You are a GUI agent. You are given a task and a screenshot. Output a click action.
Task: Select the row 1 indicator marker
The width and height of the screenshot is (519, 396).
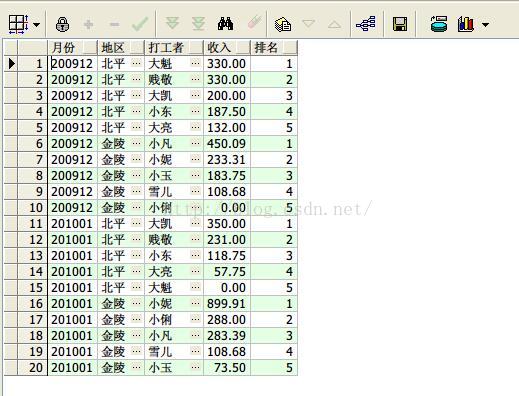pyautogui.click(x=11, y=63)
